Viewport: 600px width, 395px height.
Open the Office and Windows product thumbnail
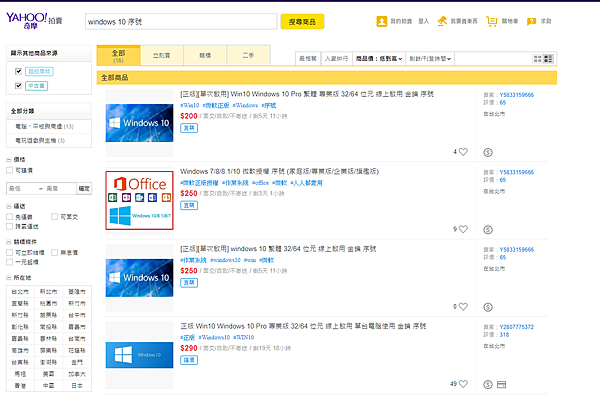tap(139, 200)
